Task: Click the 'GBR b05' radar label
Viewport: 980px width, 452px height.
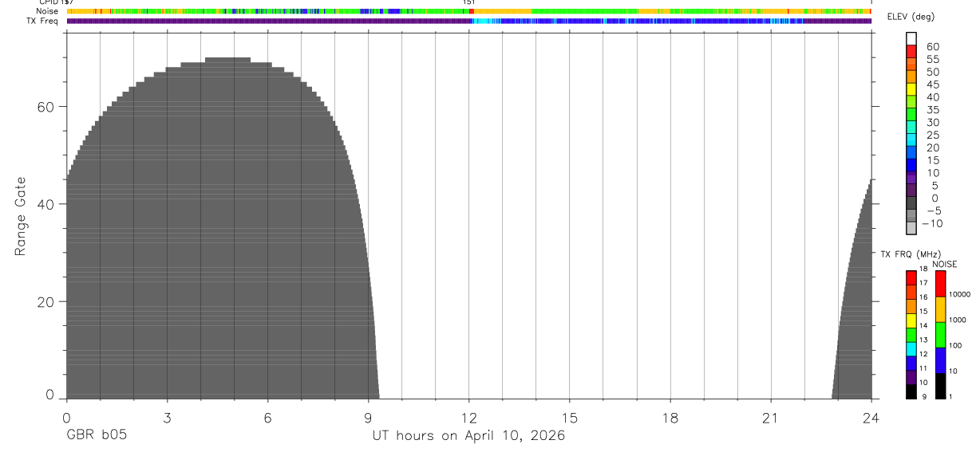Action: 97,435
